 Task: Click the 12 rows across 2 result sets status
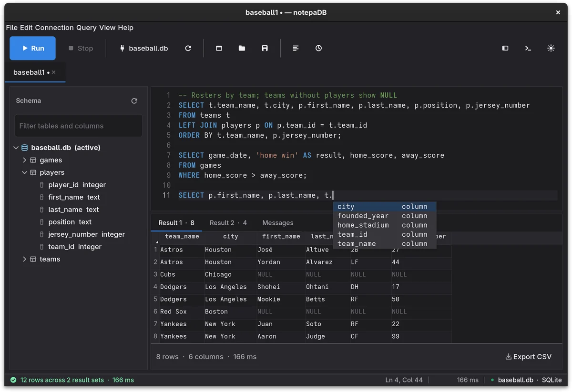click(x=62, y=380)
